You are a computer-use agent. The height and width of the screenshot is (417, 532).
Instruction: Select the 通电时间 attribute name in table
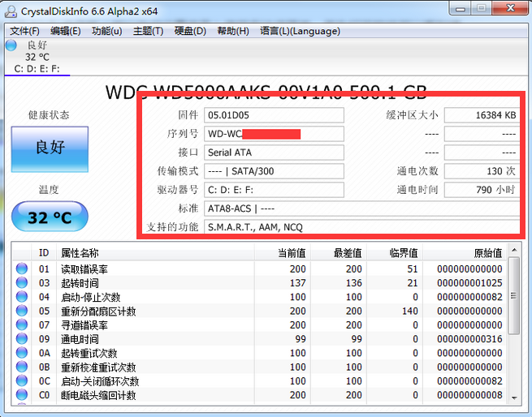pyautogui.click(x=80, y=339)
